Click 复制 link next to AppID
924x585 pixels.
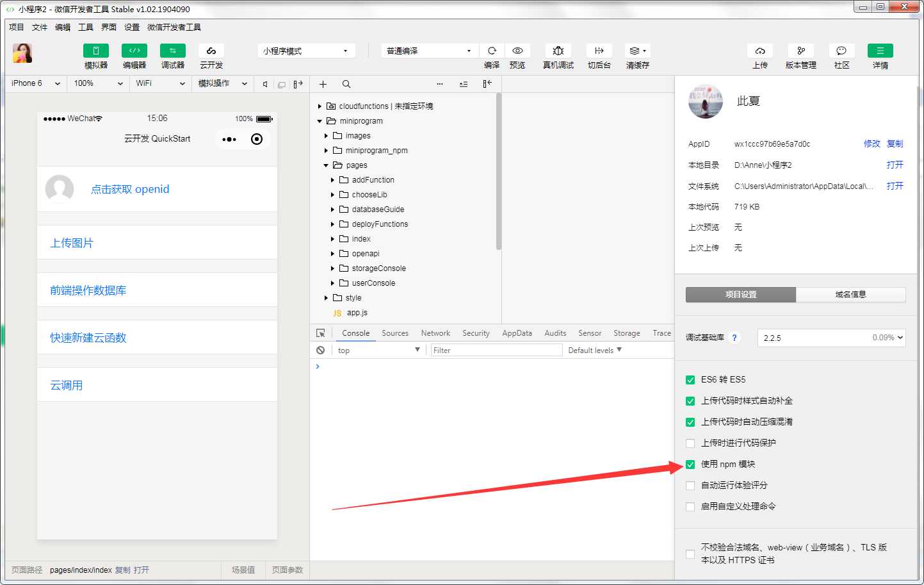pyautogui.click(x=895, y=144)
